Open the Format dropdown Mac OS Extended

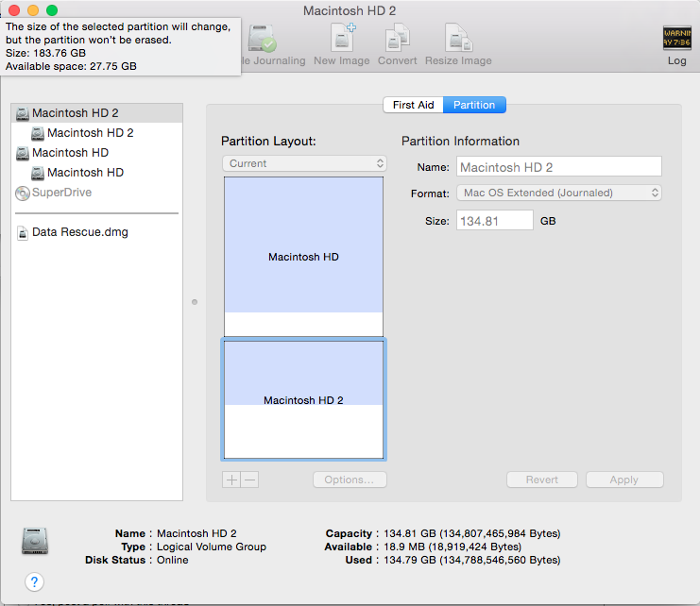click(559, 193)
